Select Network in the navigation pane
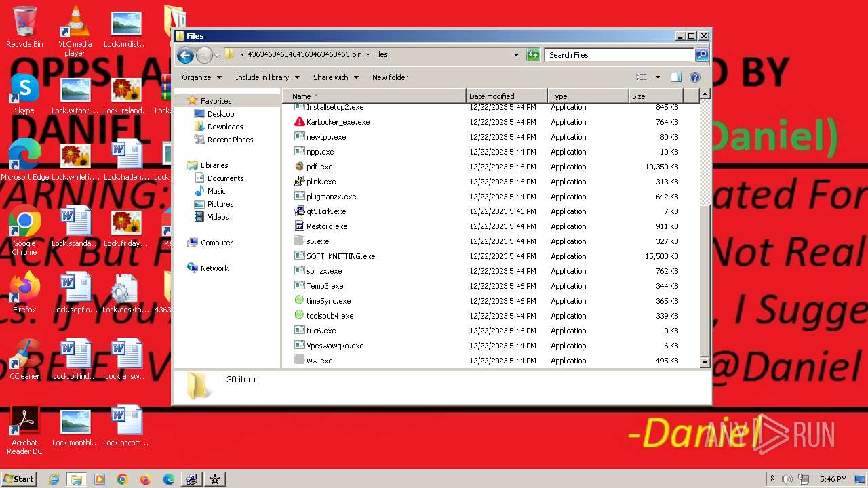The height and width of the screenshot is (488, 868). tap(214, 268)
